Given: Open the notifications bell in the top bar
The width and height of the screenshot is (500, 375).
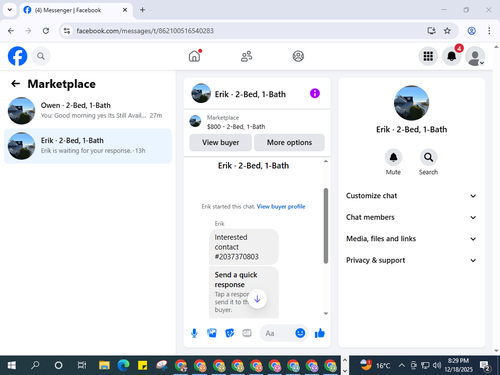Looking at the screenshot, I should click(452, 56).
